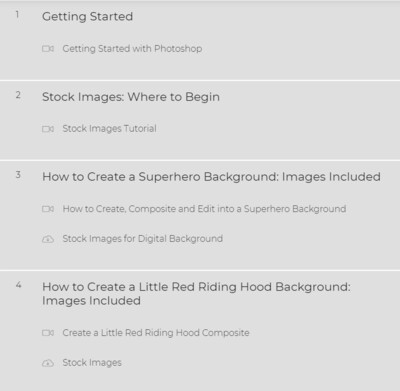
Task: Select the Getting Started section heading
Action: (88, 16)
